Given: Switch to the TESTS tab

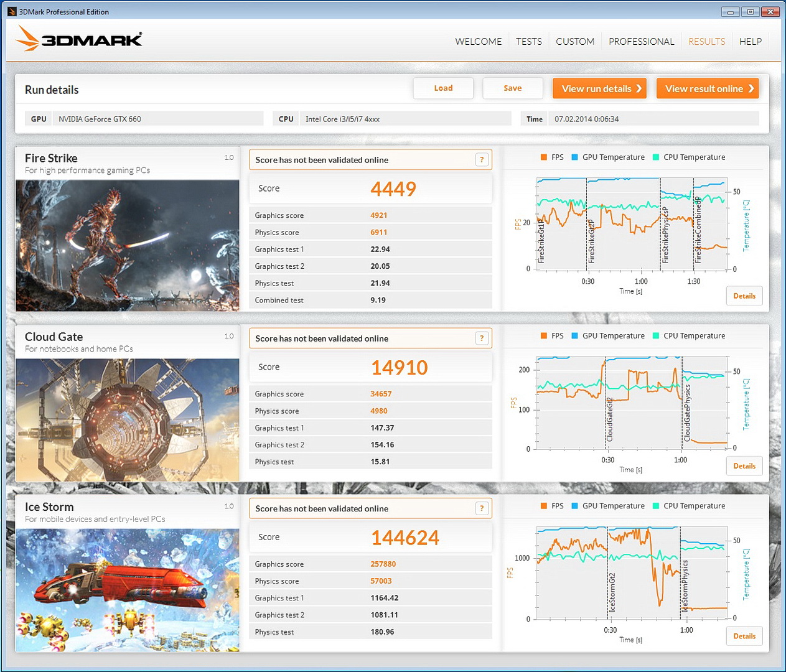Looking at the screenshot, I should click(x=528, y=42).
